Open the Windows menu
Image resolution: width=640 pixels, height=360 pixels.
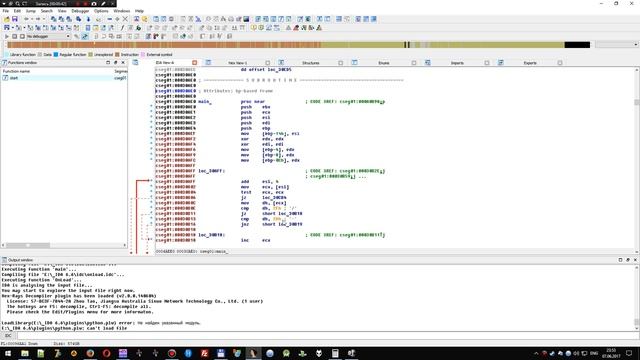pyautogui.click(x=122, y=11)
